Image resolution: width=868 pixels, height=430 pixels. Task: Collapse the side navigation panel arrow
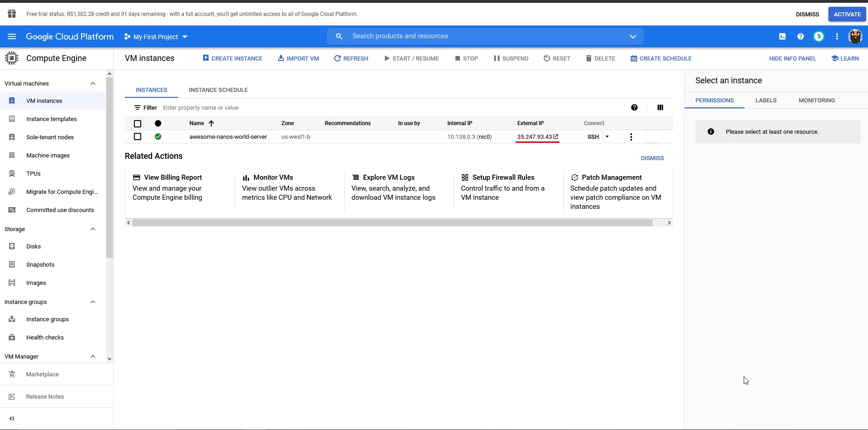click(11, 419)
